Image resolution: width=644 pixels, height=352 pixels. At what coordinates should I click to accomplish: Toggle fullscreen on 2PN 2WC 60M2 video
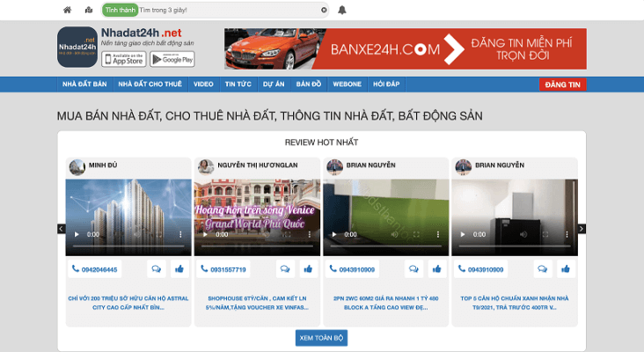(416, 235)
